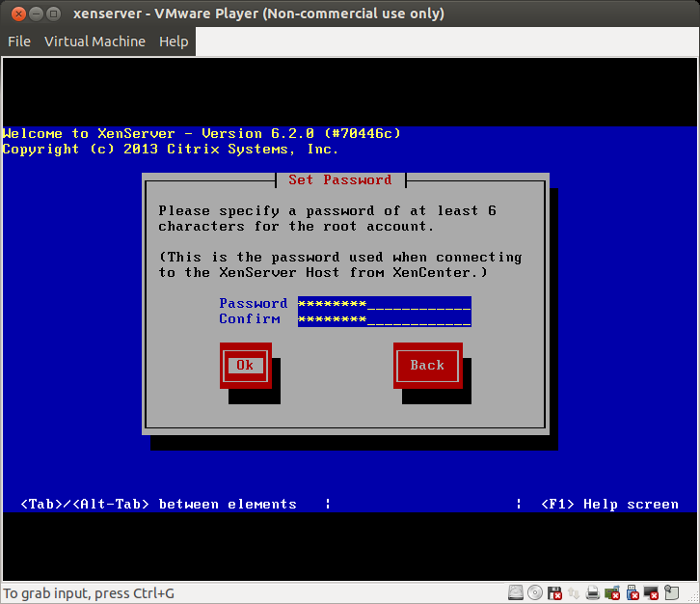Click the network adapter arrows icon
This screenshot has height=604, width=700.
coord(574,592)
